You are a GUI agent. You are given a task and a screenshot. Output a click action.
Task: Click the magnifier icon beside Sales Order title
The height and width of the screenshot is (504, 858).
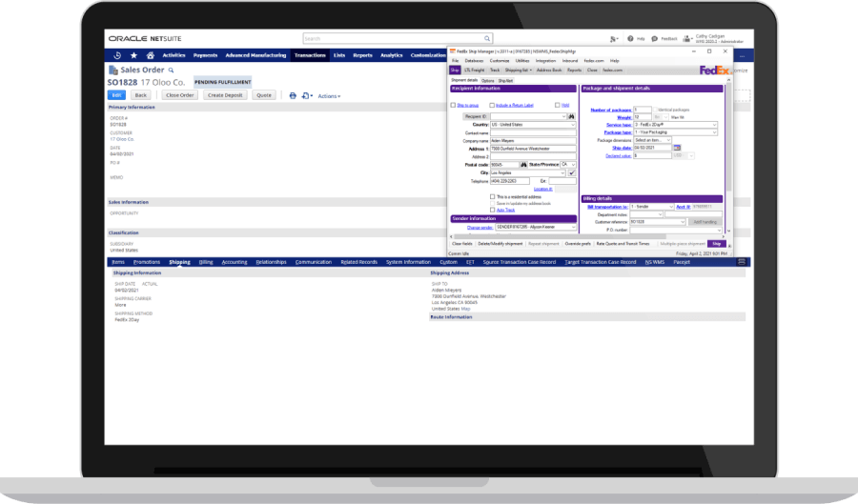171,70
